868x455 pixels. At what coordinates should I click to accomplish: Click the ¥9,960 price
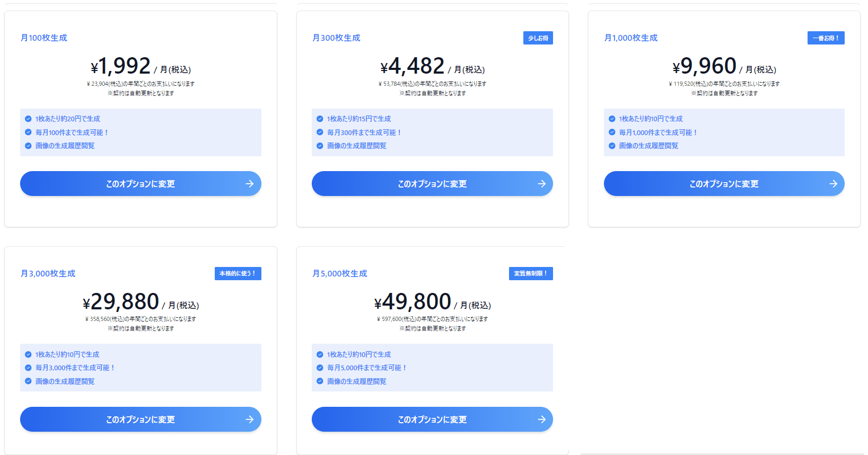click(705, 66)
